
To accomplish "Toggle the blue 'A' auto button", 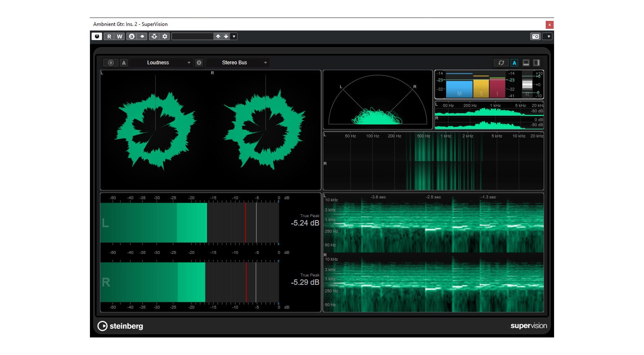I will point(514,63).
